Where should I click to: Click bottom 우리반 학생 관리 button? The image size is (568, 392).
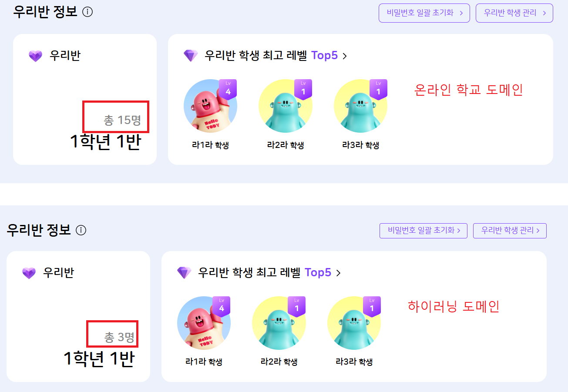click(510, 231)
